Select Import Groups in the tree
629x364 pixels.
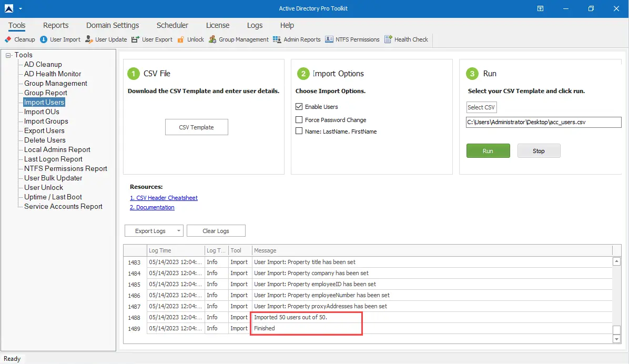point(46,121)
